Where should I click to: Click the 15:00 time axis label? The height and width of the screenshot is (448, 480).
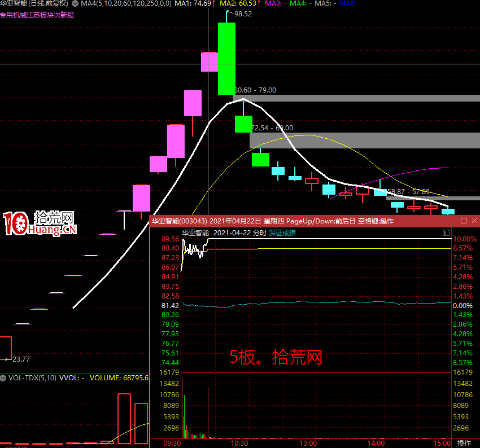click(x=442, y=443)
